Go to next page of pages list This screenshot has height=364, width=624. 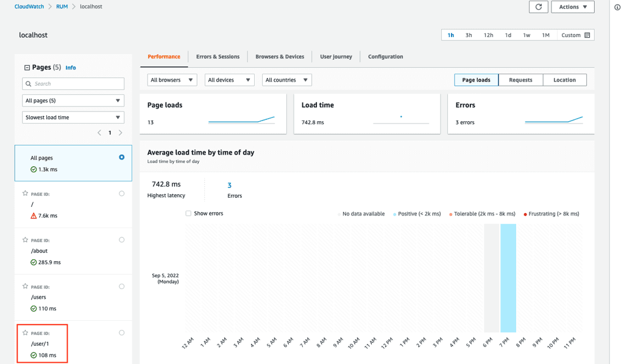(x=121, y=133)
